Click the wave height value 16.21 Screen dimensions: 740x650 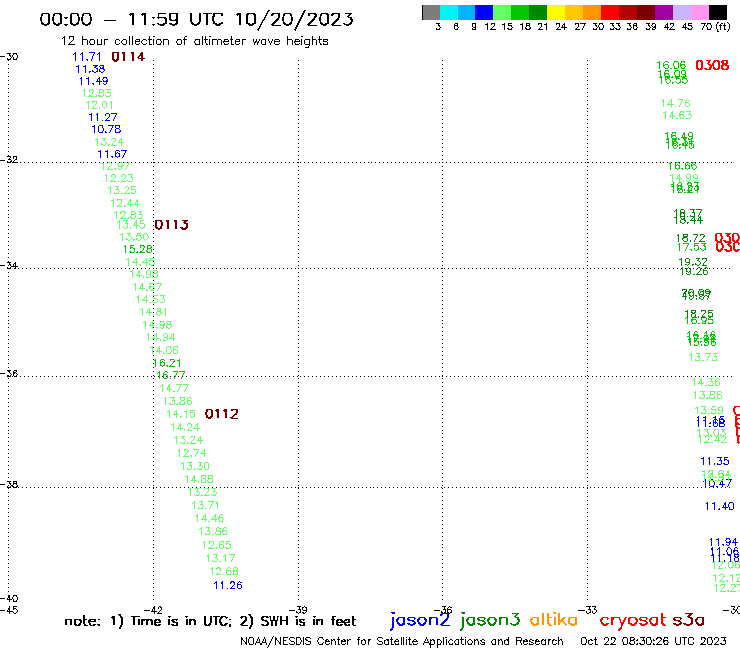coord(167,363)
